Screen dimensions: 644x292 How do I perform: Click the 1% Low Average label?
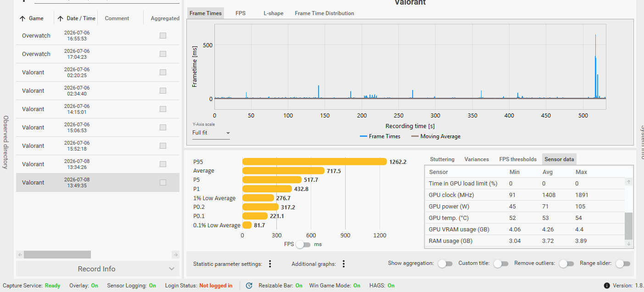[214, 198]
